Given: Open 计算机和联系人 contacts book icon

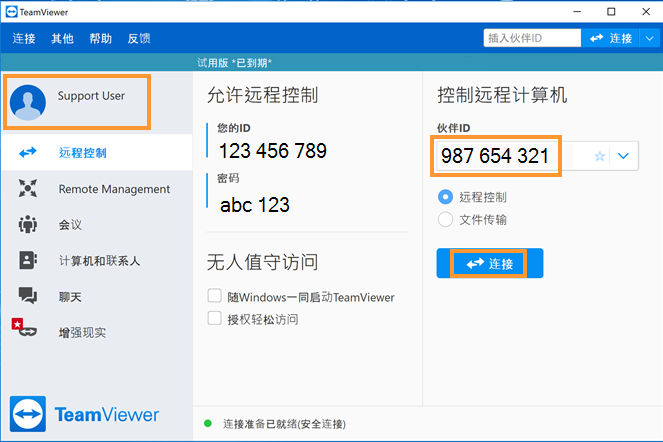Looking at the screenshot, I should [x=28, y=260].
